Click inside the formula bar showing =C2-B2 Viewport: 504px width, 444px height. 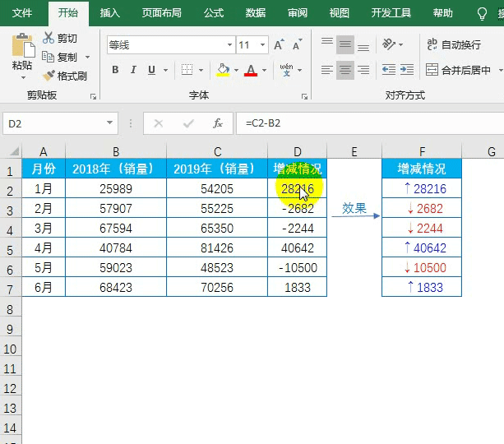[370, 123]
